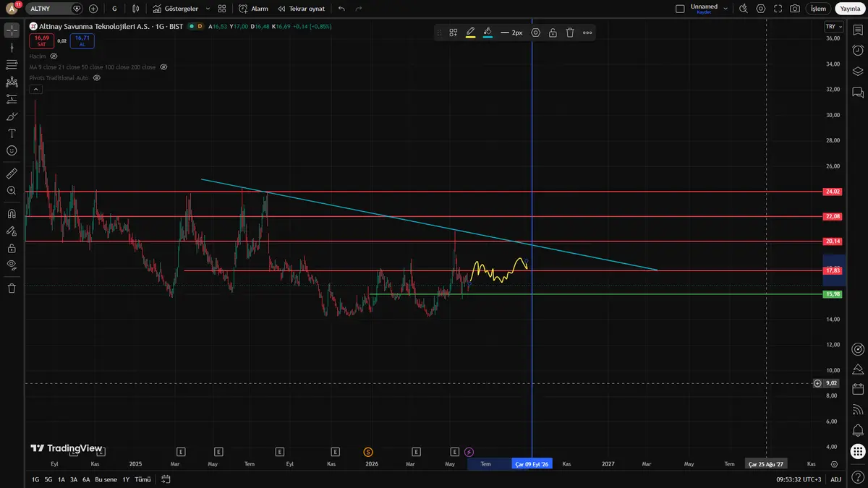868x488 pixels.
Task: Select the brush drawing tool
Action: 12,116
